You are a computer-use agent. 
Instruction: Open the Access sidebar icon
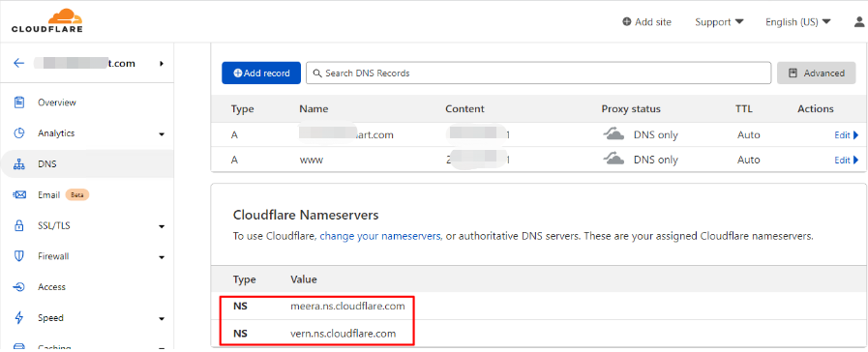tap(19, 287)
